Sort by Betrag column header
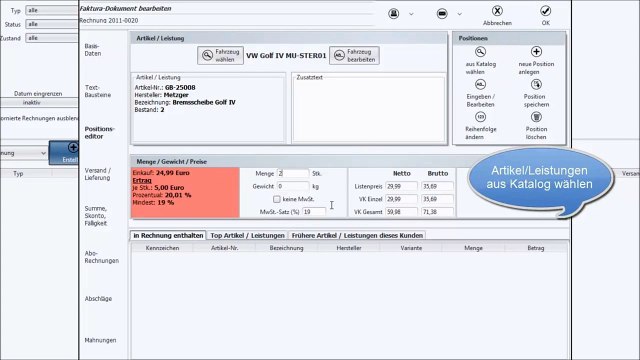The image size is (640, 360). point(536,248)
